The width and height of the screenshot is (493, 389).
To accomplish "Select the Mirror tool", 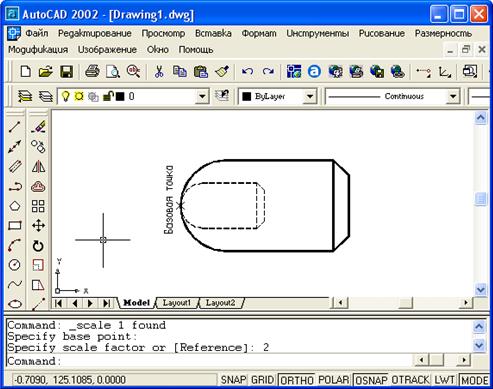I will pos(38,166).
